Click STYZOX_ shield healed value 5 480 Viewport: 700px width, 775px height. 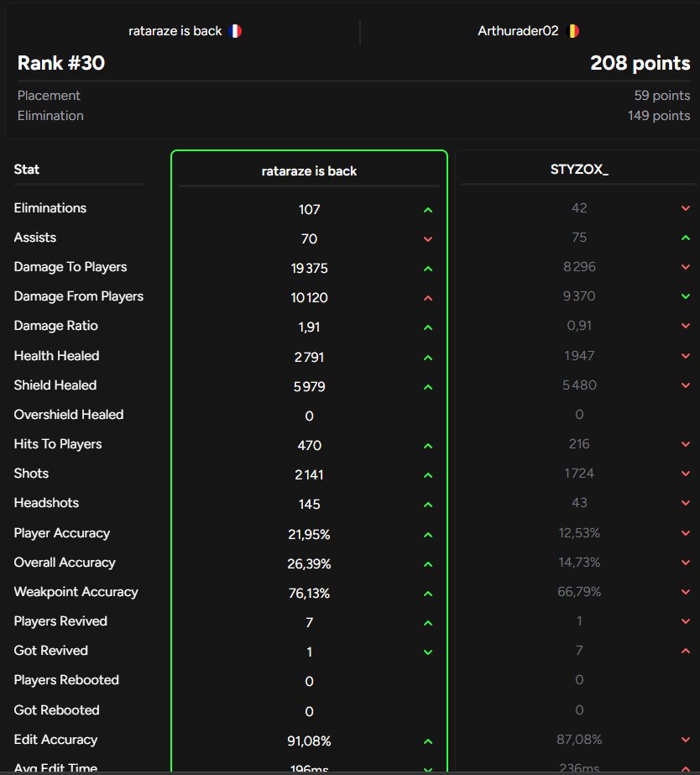(579, 385)
